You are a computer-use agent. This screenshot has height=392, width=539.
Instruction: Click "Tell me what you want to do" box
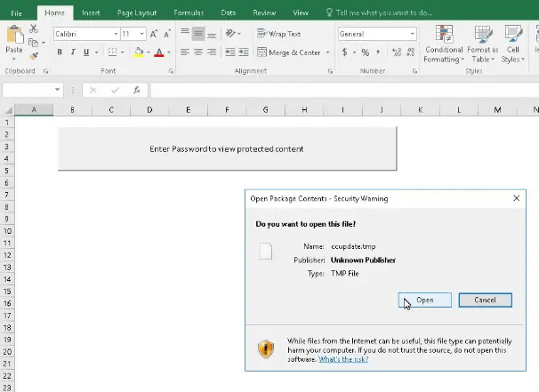point(384,13)
